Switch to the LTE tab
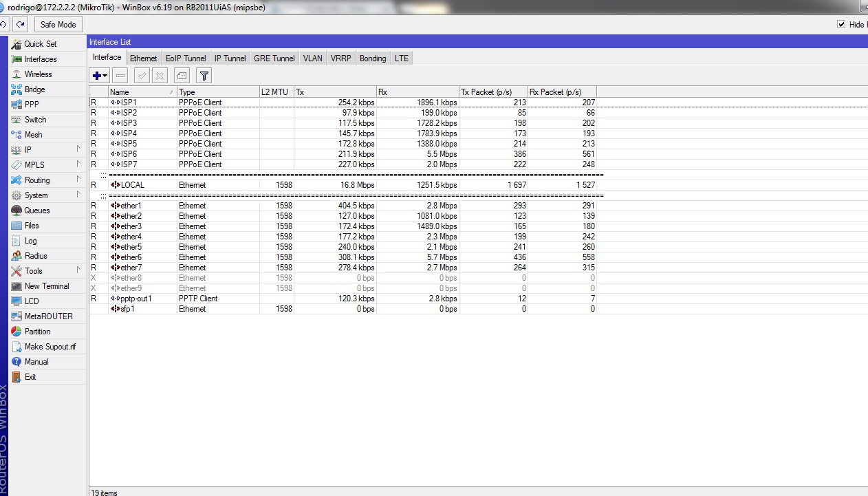The height and width of the screenshot is (496, 868). coord(402,58)
